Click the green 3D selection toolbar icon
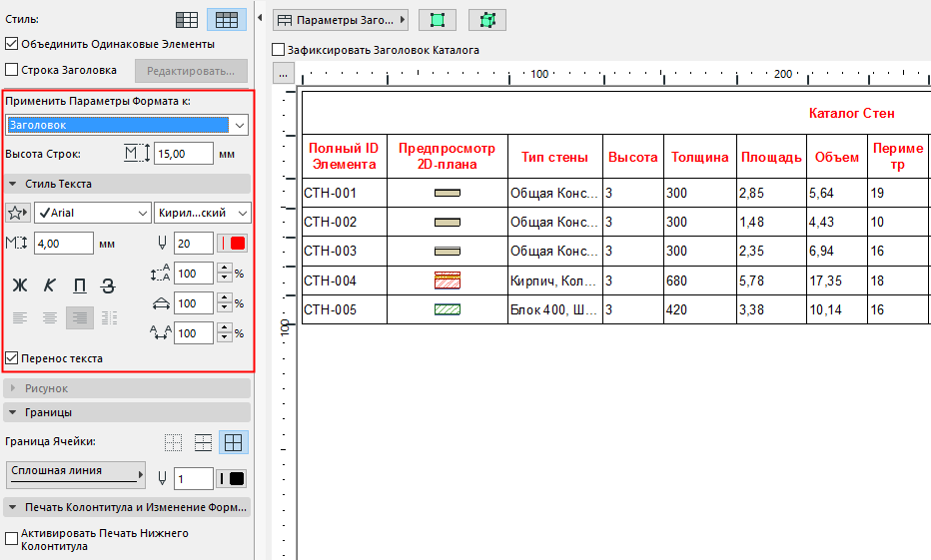This screenshot has height=560, width=931. [487, 20]
